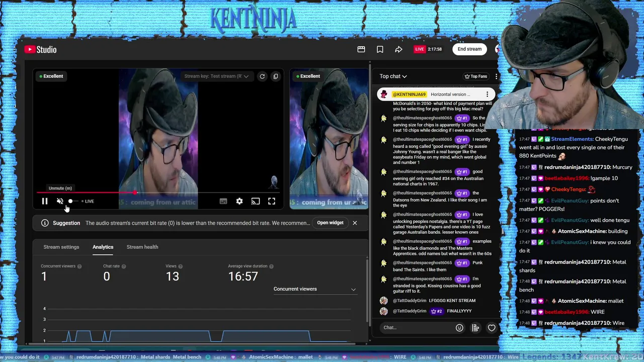644x362 pixels.
Task: Click the bookmark marker icon in header
Action: pos(380,49)
